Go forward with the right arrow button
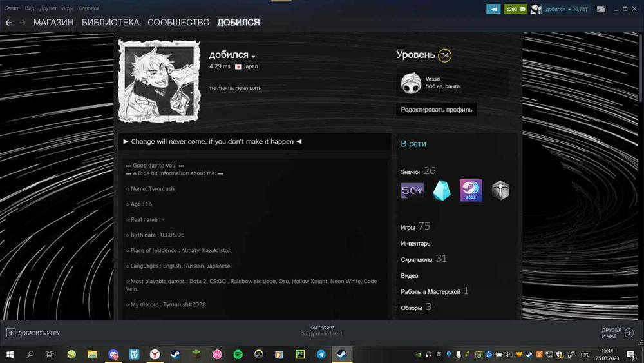Screen dimensions: 644x363 [x=22, y=22]
